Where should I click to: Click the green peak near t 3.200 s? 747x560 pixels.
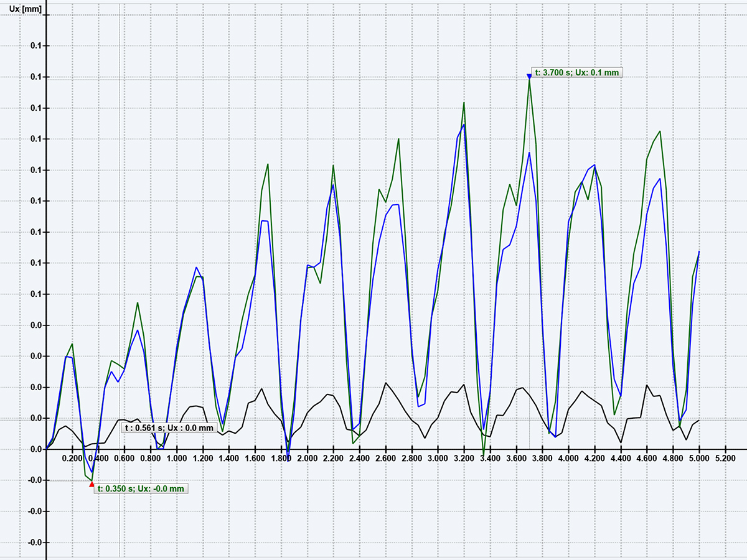point(463,103)
